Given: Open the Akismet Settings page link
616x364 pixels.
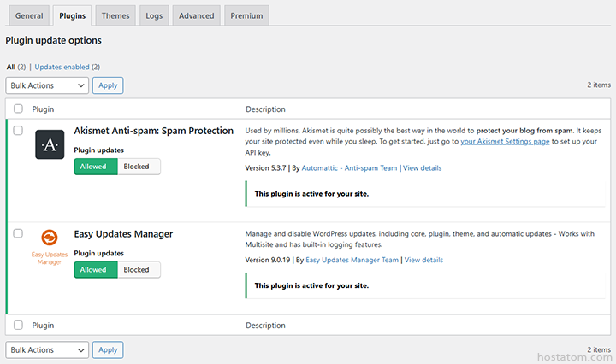Looking at the screenshot, I should point(505,140).
